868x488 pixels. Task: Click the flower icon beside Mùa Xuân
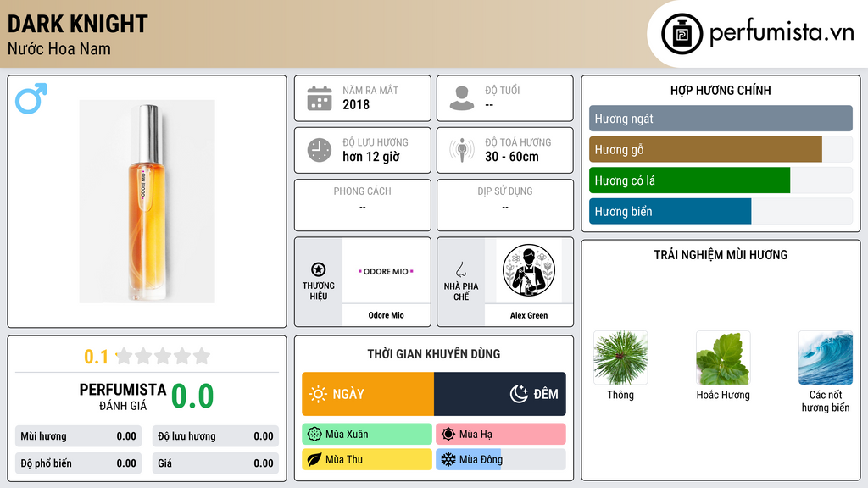[314, 435]
